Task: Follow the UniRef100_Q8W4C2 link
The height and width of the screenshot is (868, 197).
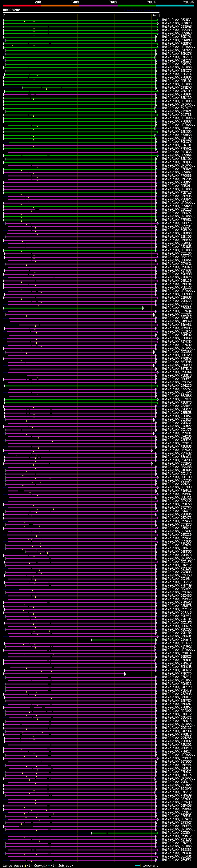Action: coord(177,718)
